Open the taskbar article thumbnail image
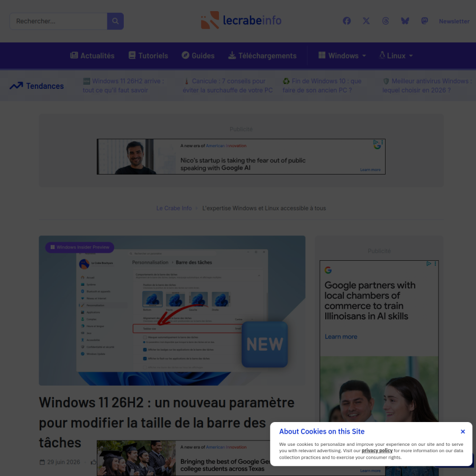 click(172, 310)
